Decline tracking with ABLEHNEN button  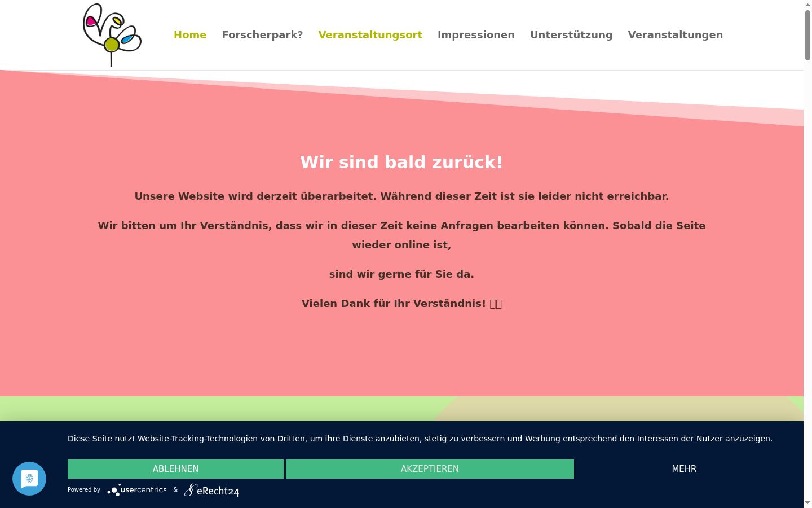(175, 469)
